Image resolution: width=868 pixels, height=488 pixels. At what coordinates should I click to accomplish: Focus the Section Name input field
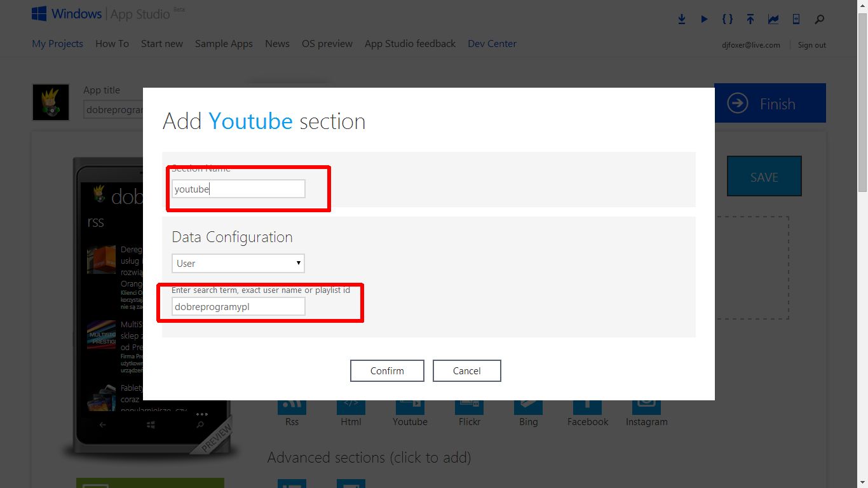238,189
